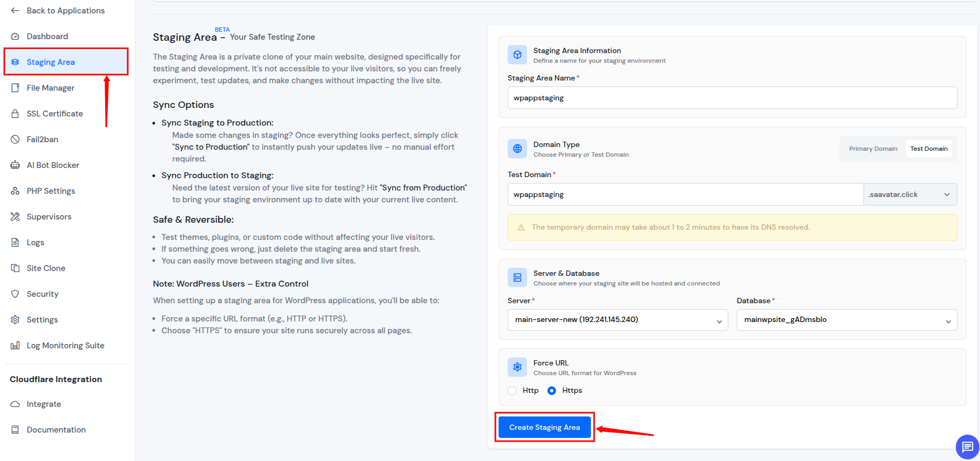The image size is (980, 461).
Task: Click the SSL Certificate padlock icon
Action: pos(15,114)
